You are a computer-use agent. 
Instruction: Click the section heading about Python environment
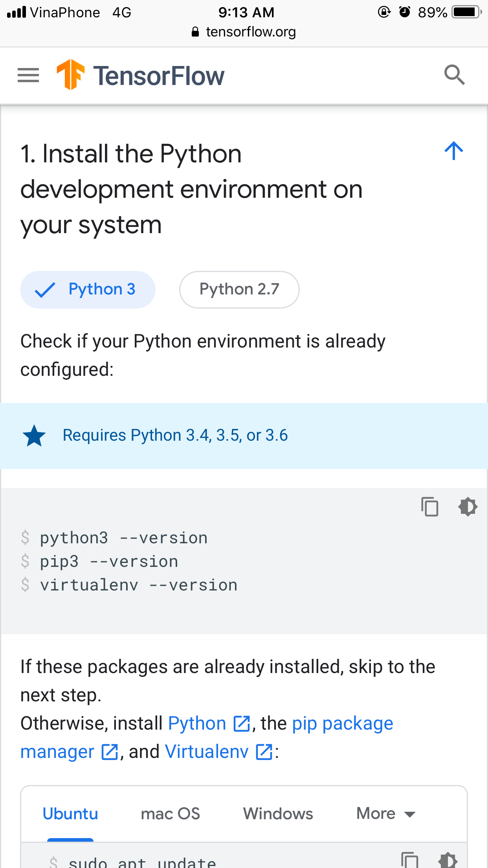191,189
